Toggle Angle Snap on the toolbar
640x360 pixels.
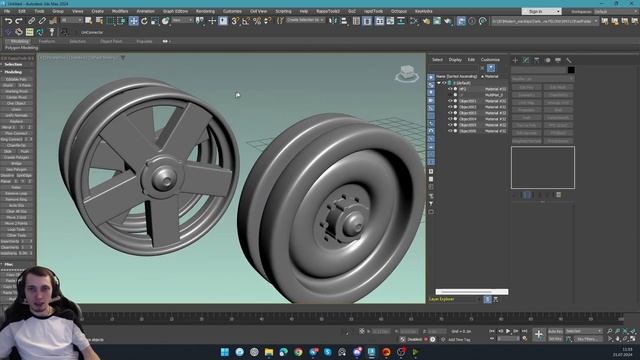tap(246, 21)
